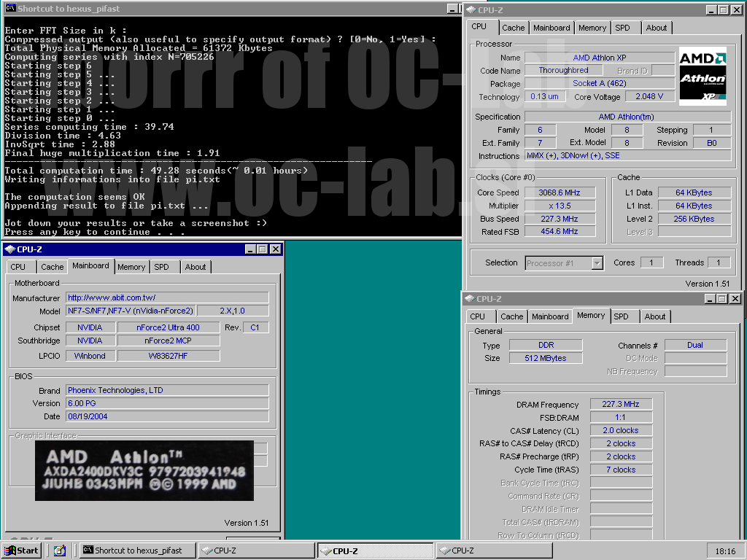
Task: Open Memory tab in top-right CPU-Z window
Action: click(592, 28)
